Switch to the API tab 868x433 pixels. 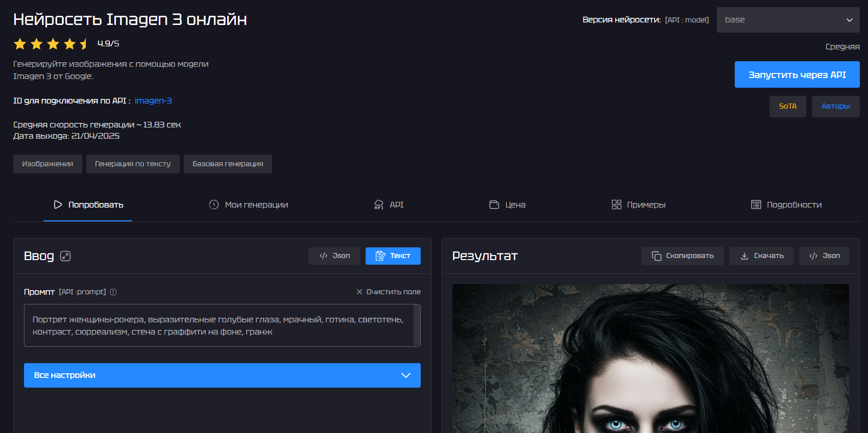click(x=389, y=205)
